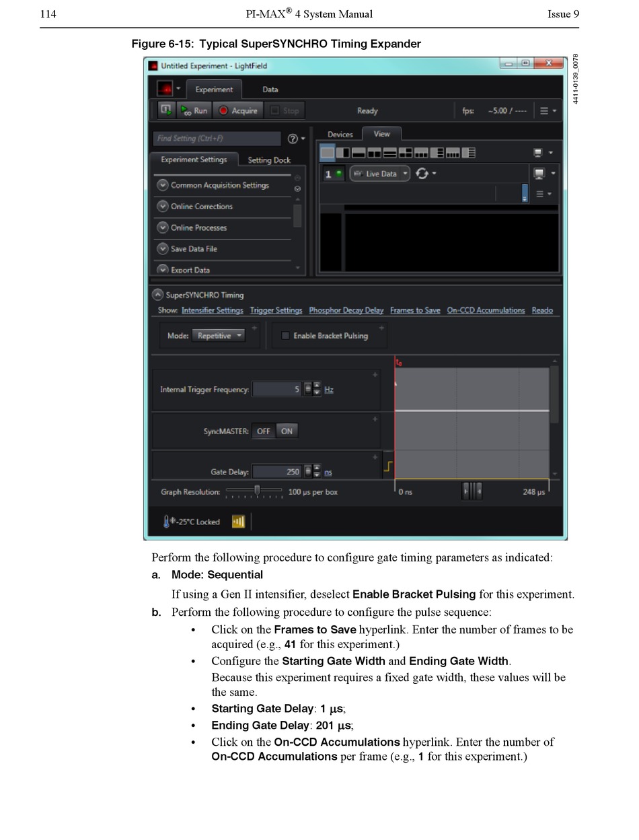This screenshot has width=639, height=840.
Task: Select the one-top two-bottom layout icon
Action: coord(374,153)
